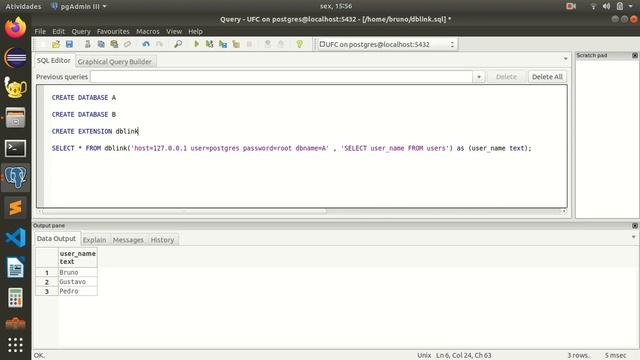640x360 pixels.
Task: Select the SQL Editor tab
Action: click(x=53, y=60)
